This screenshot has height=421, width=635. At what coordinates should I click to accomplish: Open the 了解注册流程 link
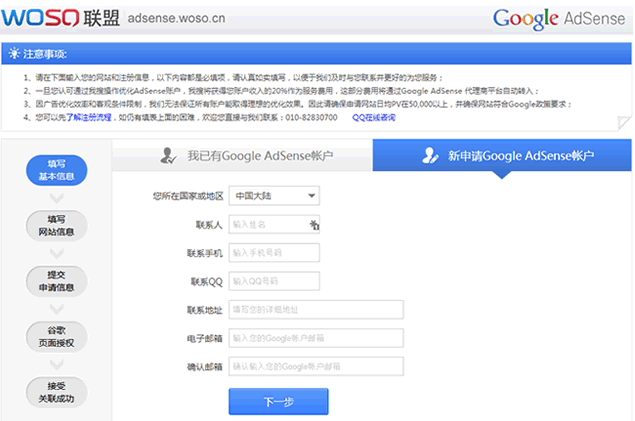click(x=89, y=117)
